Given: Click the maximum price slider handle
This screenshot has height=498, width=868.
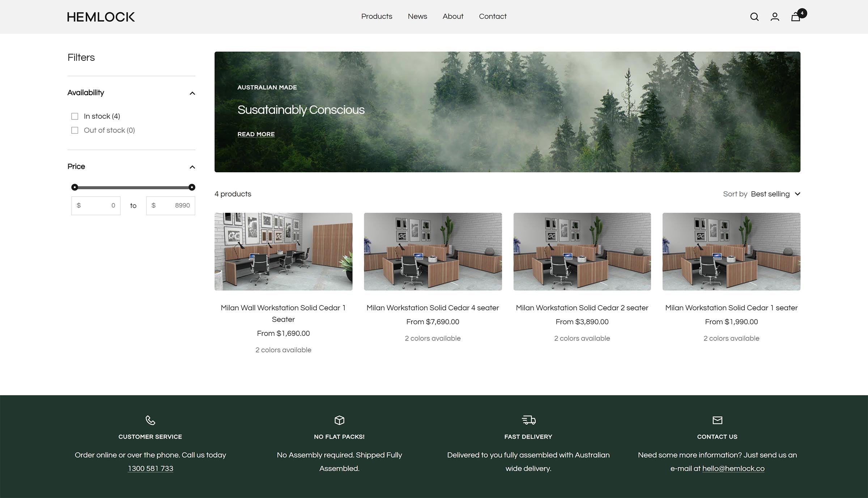Looking at the screenshot, I should pyautogui.click(x=192, y=187).
